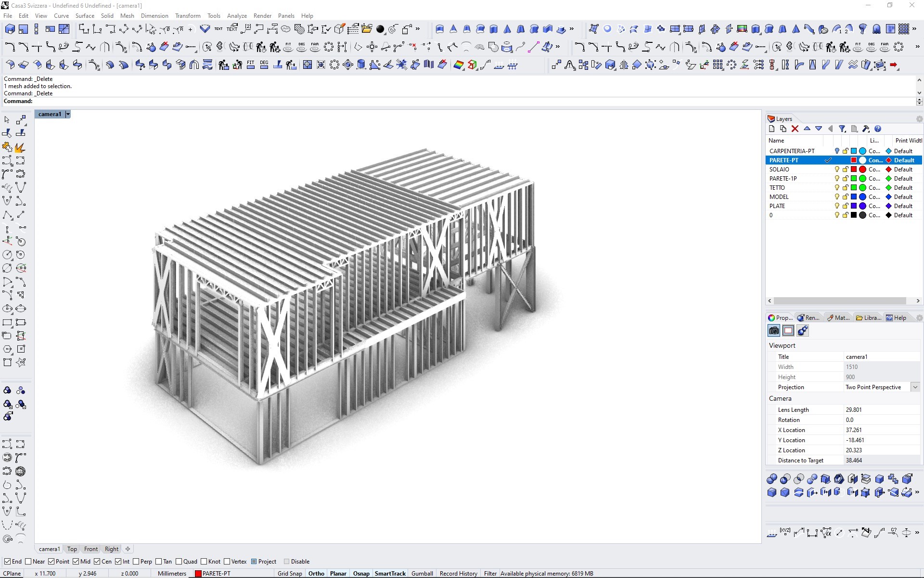
Task: Click the object properties icon next to camera
Action: pos(788,330)
